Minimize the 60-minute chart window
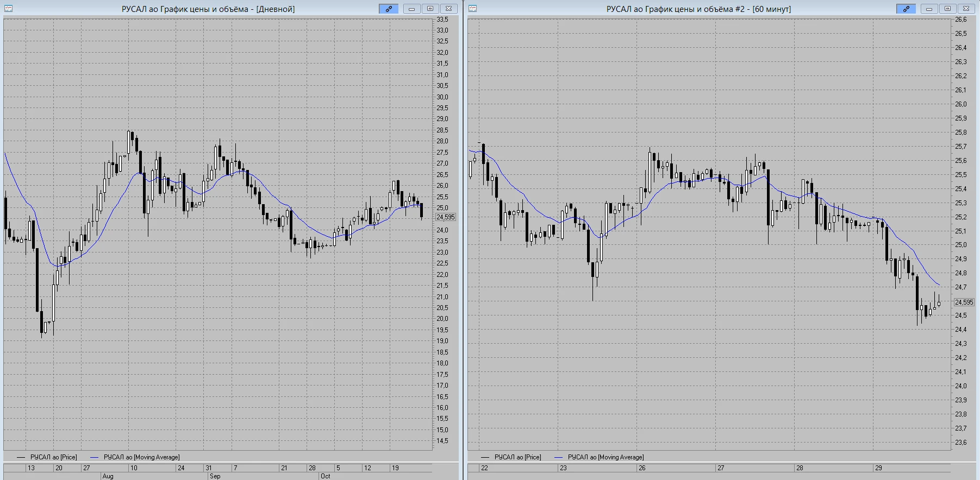980x480 pixels. click(x=929, y=9)
